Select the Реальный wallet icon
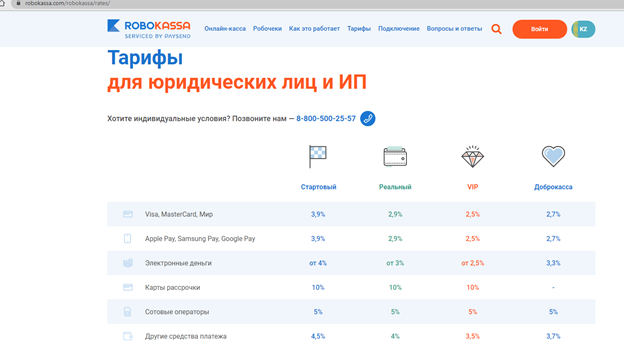This screenshot has height=363, width=624. [395, 156]
